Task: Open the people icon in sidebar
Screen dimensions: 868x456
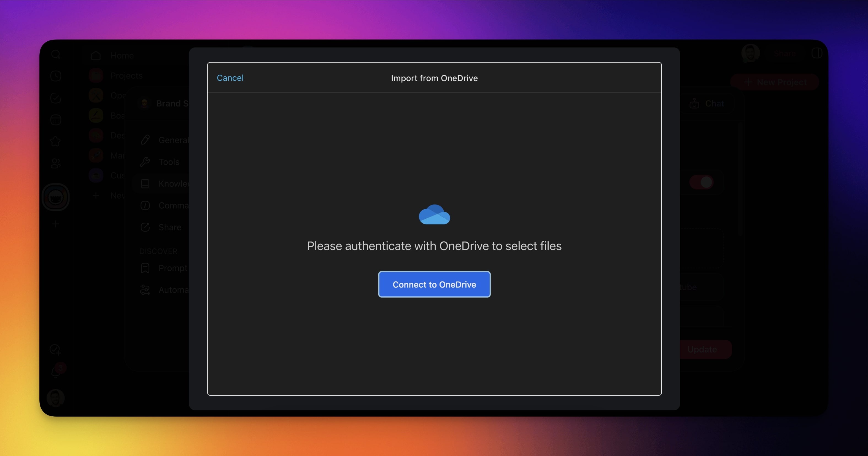Action: pos(56,163)
